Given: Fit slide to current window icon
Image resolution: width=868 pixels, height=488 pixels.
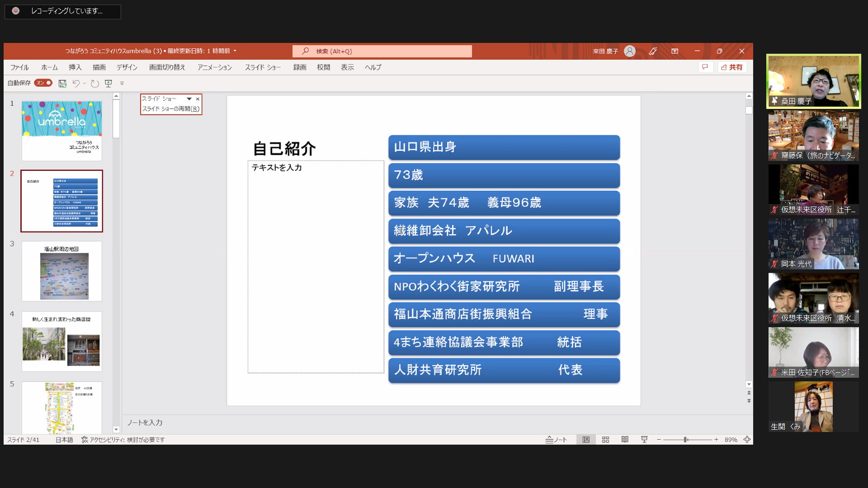Looking at the screenshot, I should pyautogui.click(x=747, y=440).
